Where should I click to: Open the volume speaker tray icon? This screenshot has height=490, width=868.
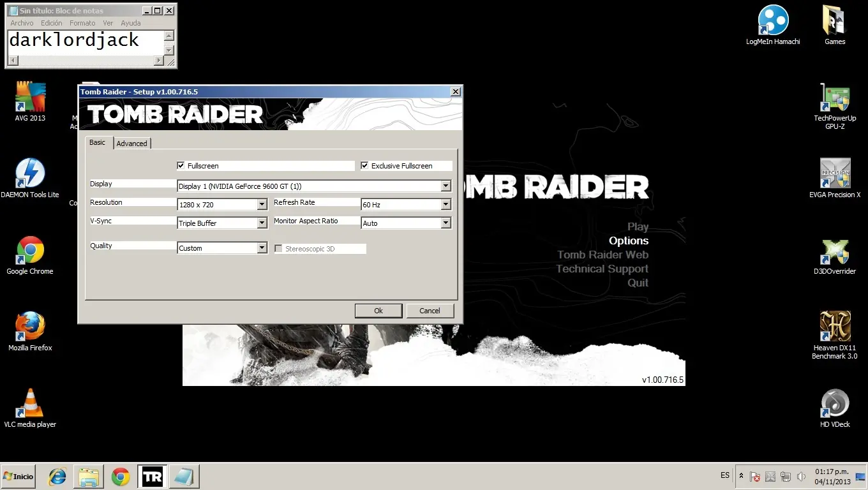click(x=801, y=477)
